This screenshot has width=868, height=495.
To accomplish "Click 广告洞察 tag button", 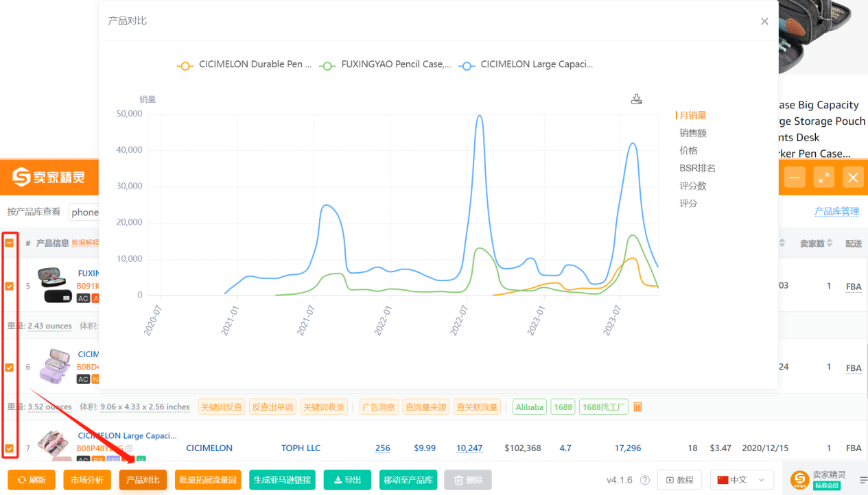I will (x=379, y=407).
